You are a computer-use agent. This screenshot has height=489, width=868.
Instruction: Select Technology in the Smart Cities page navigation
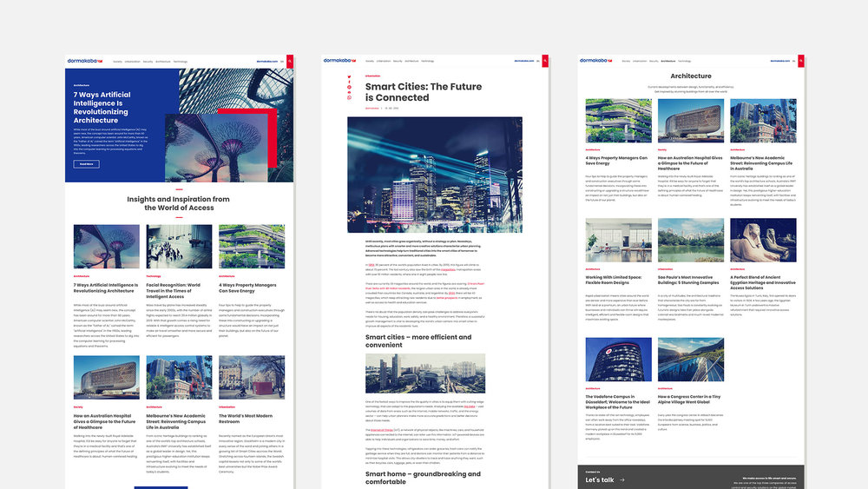pos(427,61)
